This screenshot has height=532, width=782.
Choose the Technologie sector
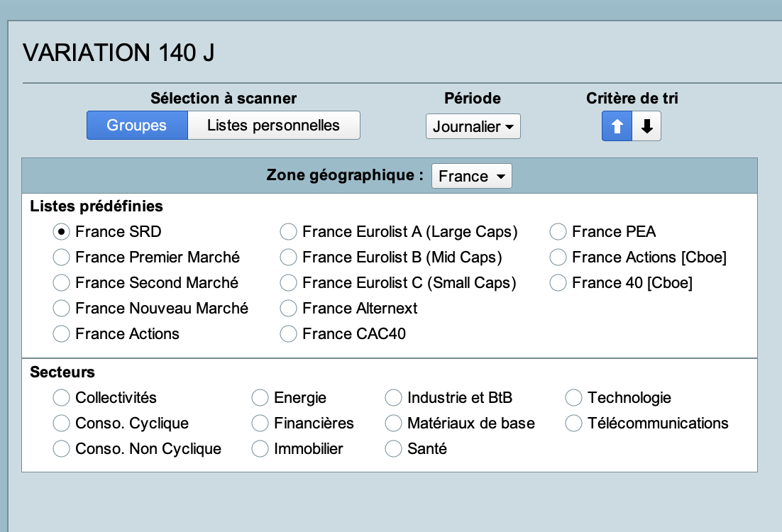point(574,398)
